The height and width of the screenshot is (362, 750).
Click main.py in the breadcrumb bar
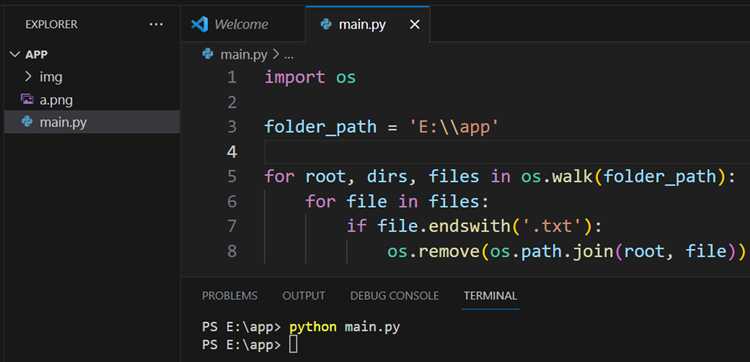243,55
